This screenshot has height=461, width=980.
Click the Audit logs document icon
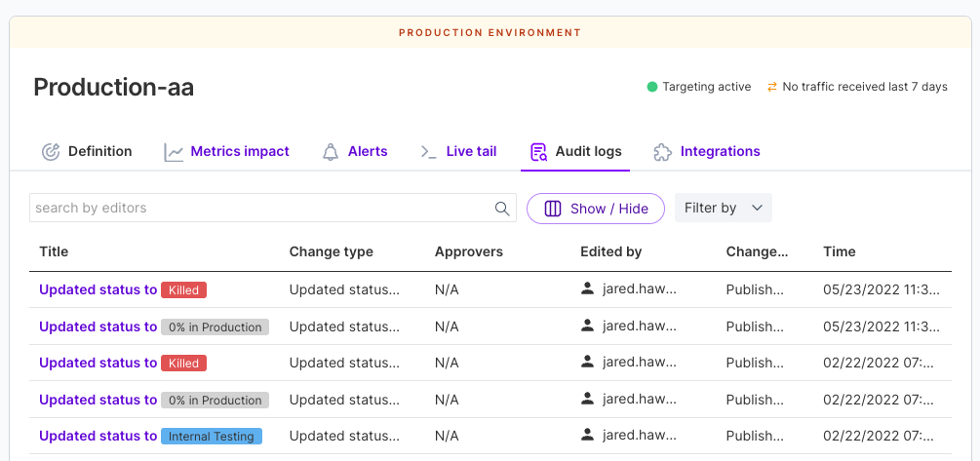538,152
